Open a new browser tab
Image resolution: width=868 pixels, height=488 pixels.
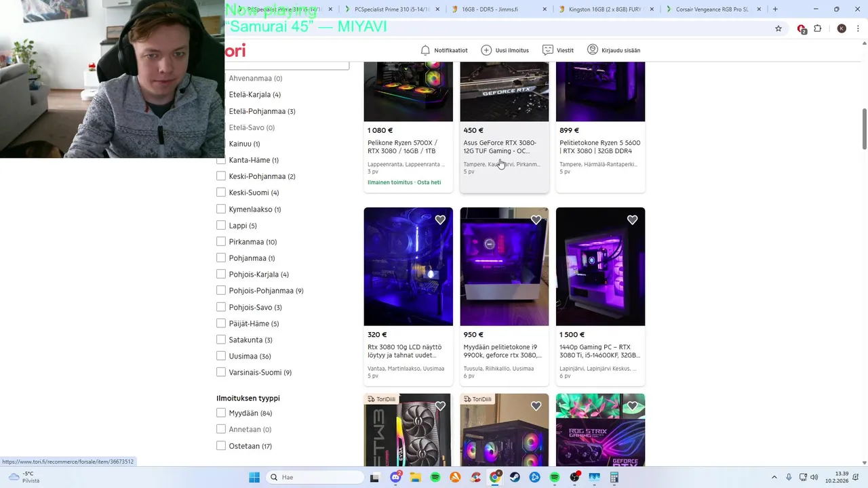(x=775, y=9)
